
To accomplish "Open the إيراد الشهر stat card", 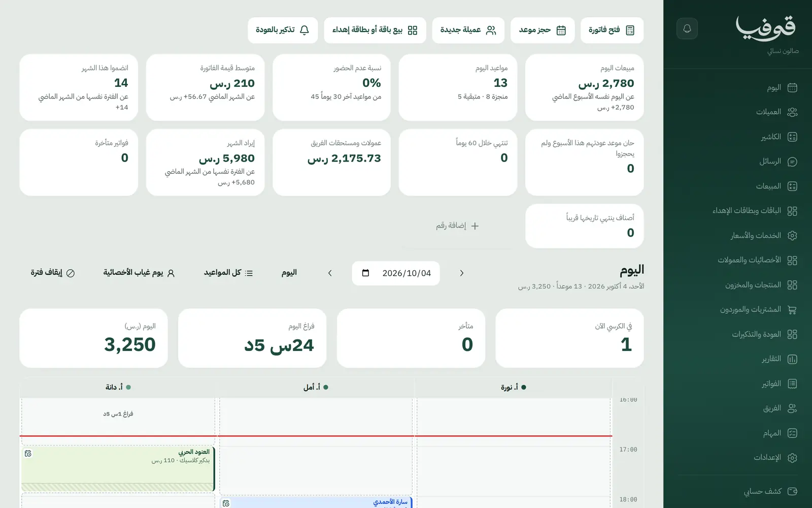I will (205, 163).
